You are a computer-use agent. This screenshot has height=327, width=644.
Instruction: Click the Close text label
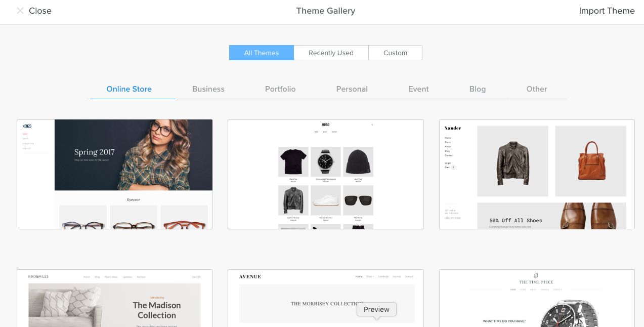tap(40, 11)
